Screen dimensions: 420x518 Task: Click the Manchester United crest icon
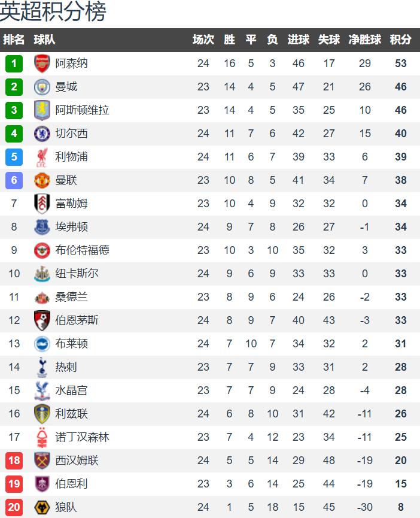click(x=42, y=180)
